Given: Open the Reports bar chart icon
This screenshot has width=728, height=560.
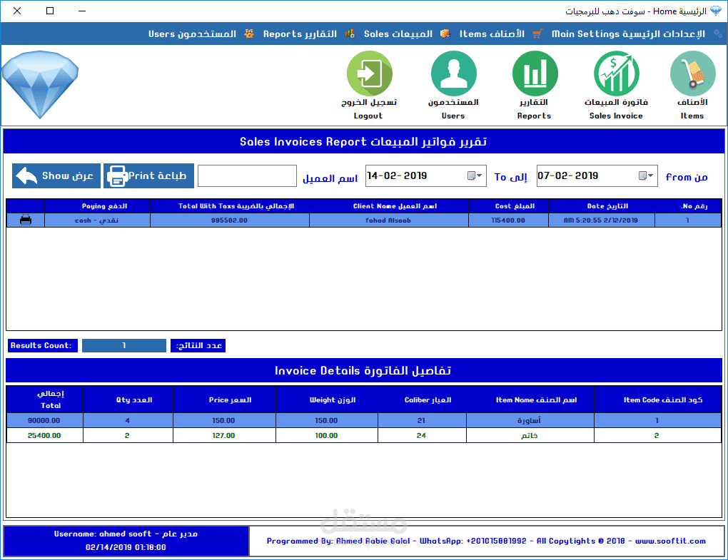Looking at the screenshot, I should click(535, 73).
